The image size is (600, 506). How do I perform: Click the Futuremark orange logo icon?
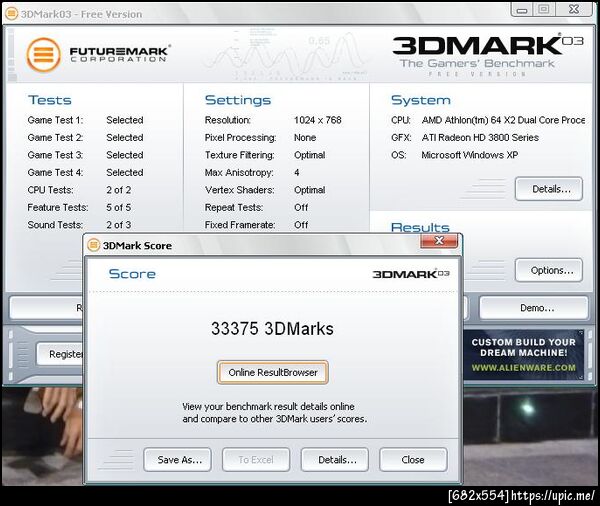(x=44, y=55)
